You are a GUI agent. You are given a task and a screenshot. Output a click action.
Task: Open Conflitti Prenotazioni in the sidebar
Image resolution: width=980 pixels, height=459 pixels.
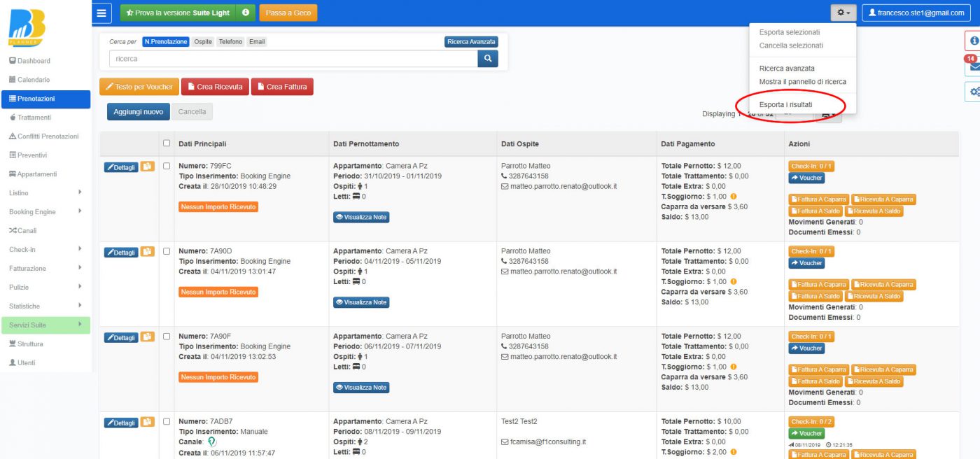pyautogui.click(x=45, y=136)
